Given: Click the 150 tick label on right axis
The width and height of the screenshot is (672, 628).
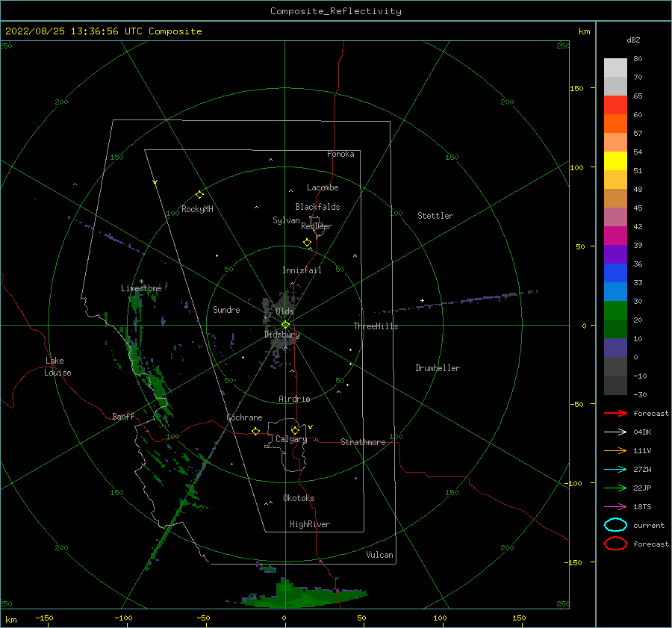Looking at the screenshot, I should pos(577,88).
